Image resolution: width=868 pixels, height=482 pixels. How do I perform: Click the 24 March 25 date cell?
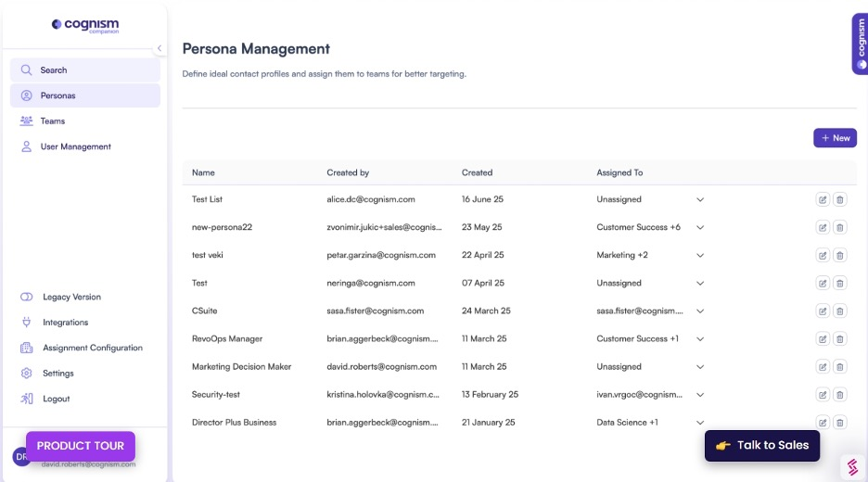point(486,311)
